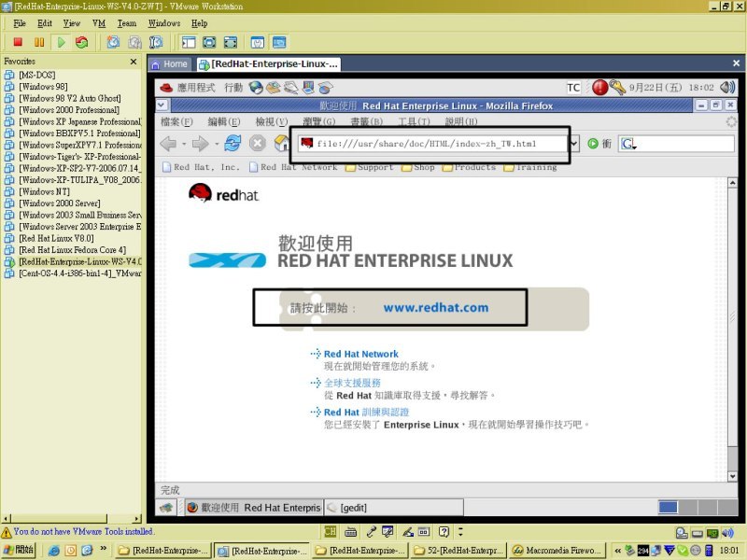Click the red alert update notification icon
Viewport: 747px width, 560px height.
tap(599, 87)
